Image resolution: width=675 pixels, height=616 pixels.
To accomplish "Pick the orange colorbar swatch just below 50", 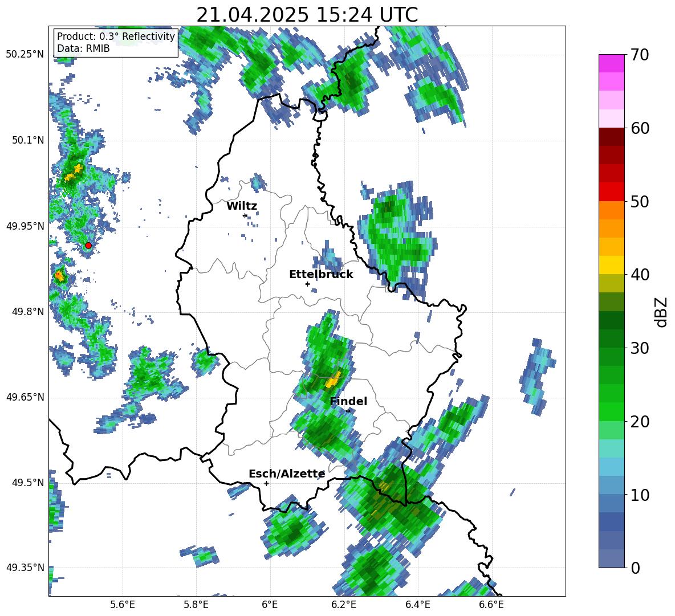I will click(611, 210).
